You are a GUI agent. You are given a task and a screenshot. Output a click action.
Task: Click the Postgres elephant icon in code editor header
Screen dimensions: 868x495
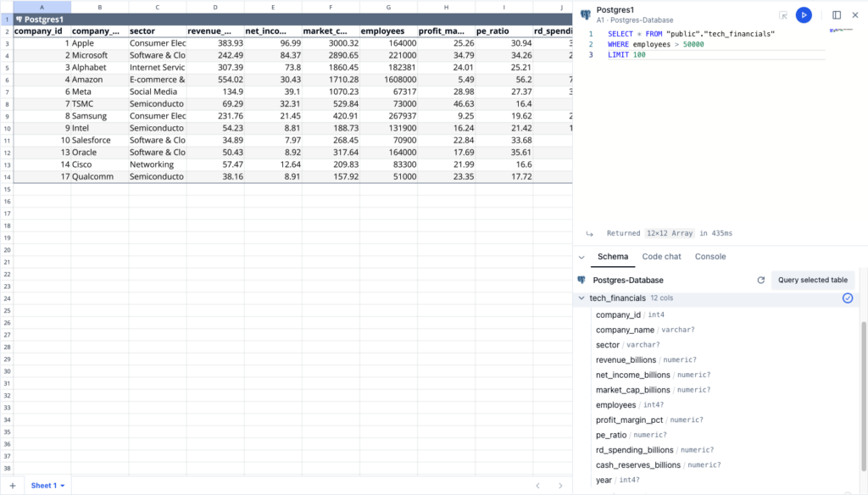pos(585,15)
